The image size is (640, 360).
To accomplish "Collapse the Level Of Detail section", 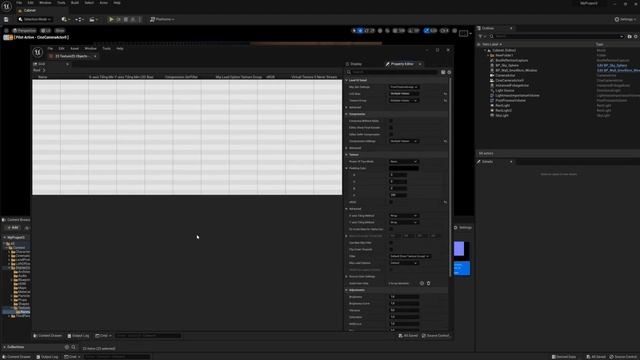I will tap(347, 80).
